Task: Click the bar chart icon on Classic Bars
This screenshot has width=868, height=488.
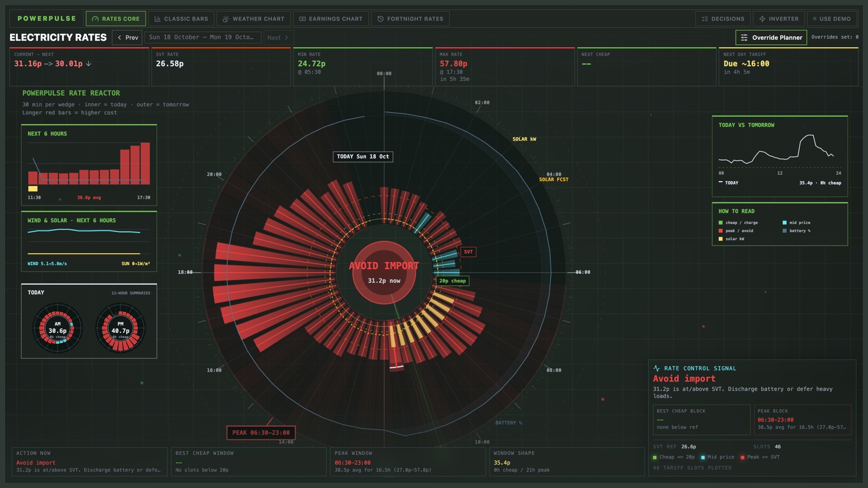Action: tap(157, 18)
